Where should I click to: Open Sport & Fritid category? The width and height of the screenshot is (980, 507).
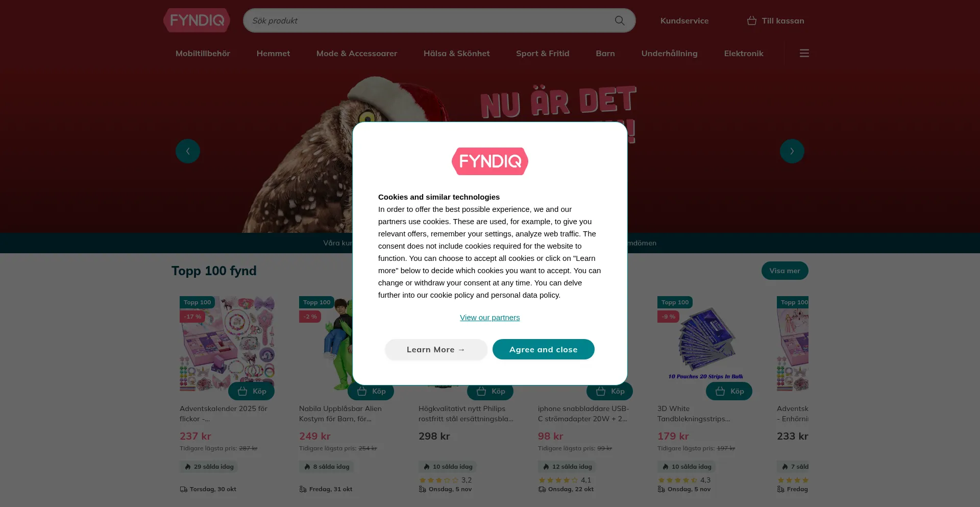[x=543, y=53]
